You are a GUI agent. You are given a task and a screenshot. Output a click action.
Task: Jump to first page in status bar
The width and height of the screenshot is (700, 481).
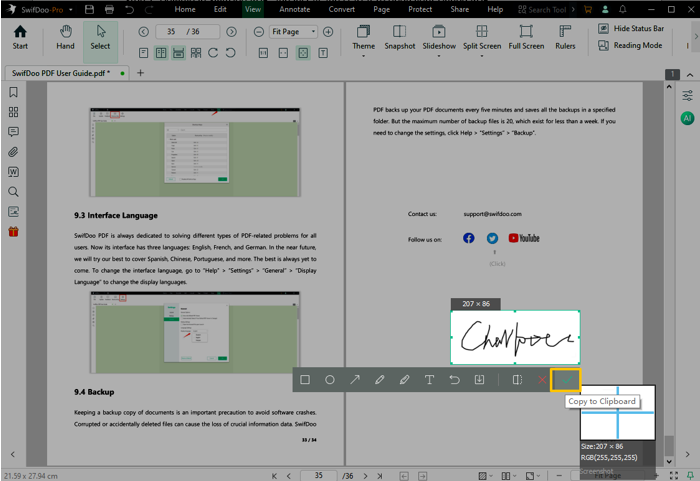274,476
